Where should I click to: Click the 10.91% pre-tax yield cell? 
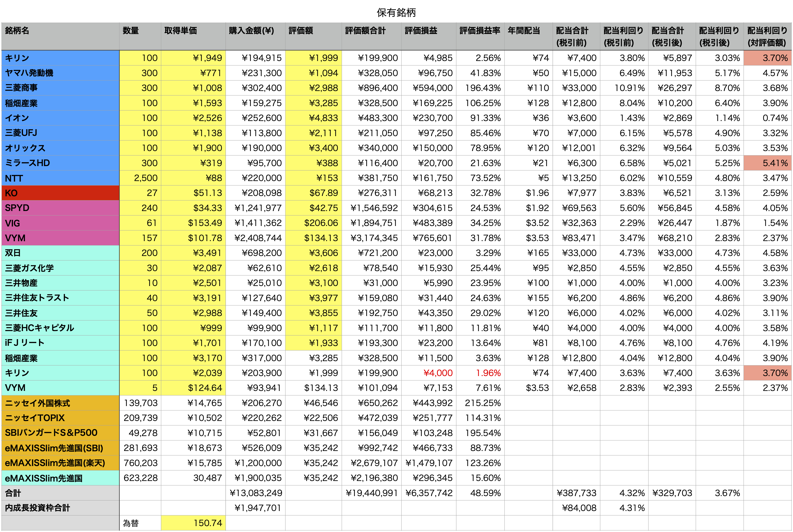[624, 88]
